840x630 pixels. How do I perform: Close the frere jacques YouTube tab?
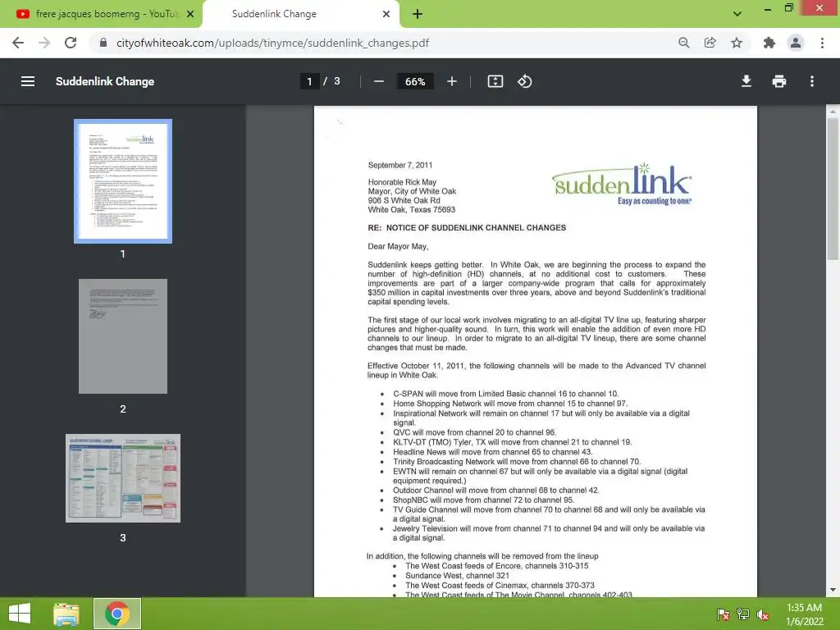click(x=190, y=14)
